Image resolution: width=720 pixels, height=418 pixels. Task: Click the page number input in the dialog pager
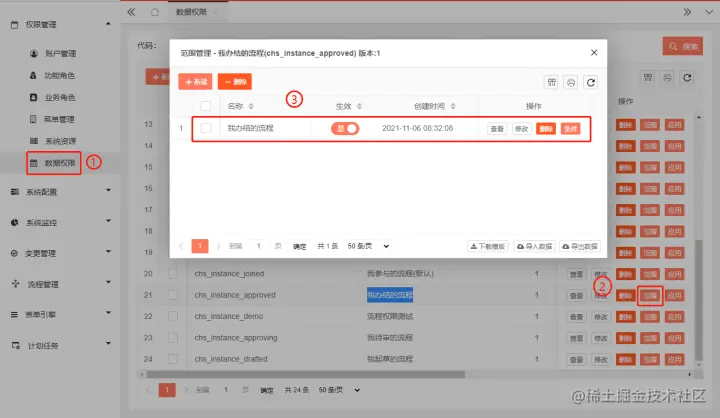(259, 246)
